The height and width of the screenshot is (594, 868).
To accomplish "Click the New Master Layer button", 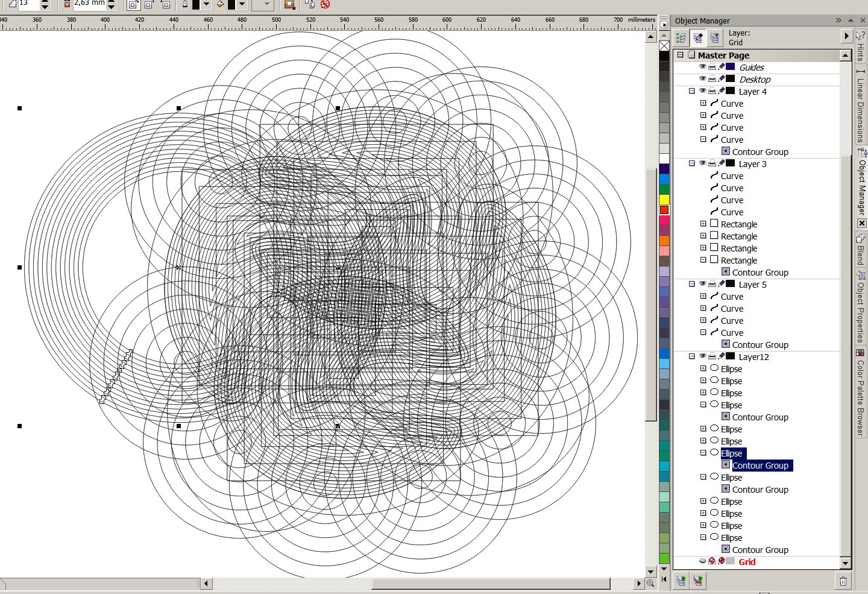I will pos(698,581).
